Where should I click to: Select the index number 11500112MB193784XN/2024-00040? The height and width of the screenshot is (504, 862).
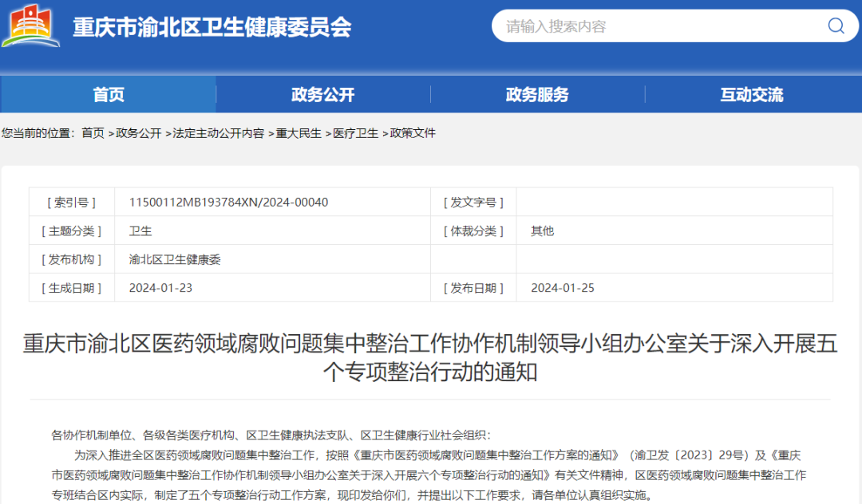point(229,202)
